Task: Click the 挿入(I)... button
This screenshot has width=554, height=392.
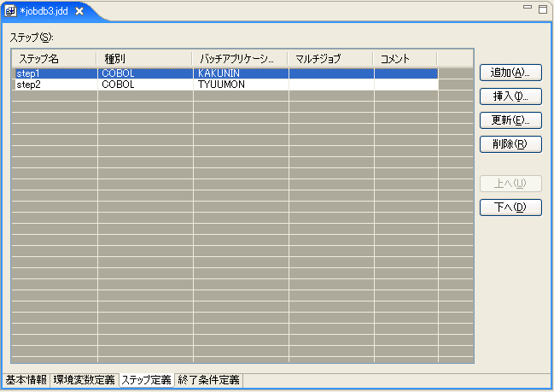Action: (x=510, y=97)
